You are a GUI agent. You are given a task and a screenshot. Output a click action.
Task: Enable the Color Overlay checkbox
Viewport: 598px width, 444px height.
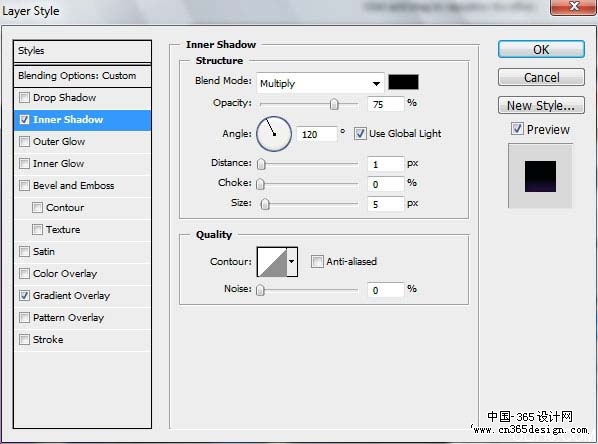pyautogui.click(x=24, y=273)
